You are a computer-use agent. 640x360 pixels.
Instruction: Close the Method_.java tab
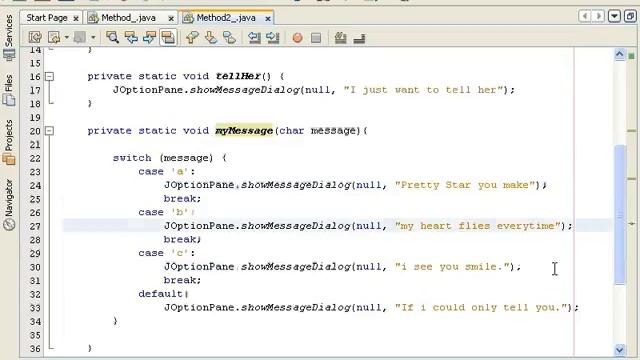pos(171,18)
